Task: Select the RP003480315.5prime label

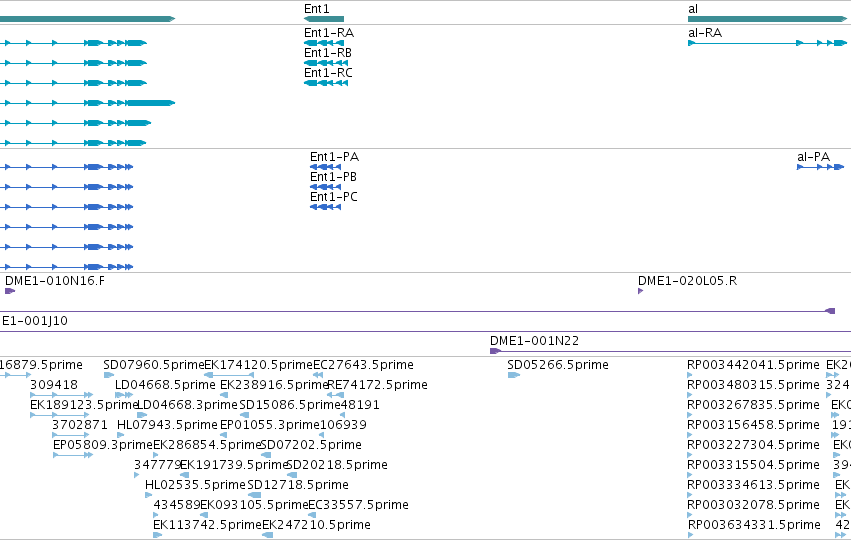Action: 753,385
